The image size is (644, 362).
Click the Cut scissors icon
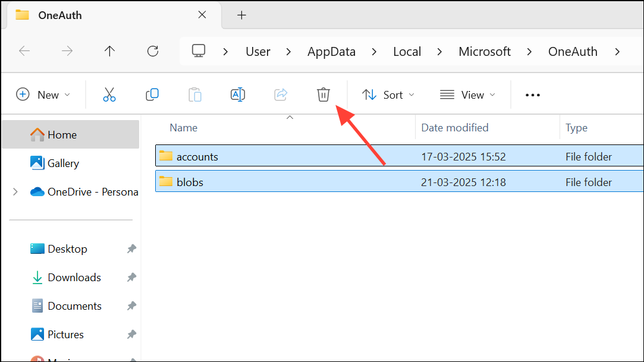point(109,95)
